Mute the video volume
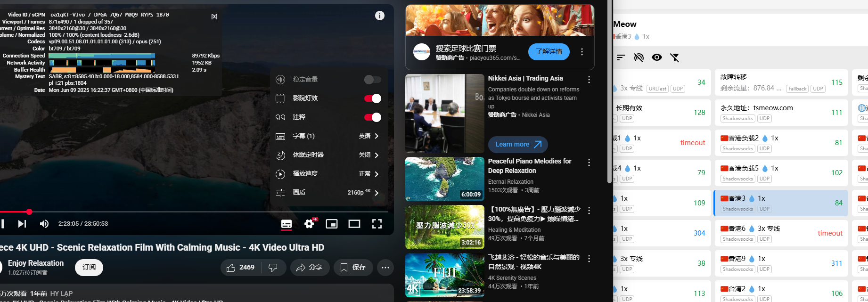868x302 pixels. (x=44, y=224)
